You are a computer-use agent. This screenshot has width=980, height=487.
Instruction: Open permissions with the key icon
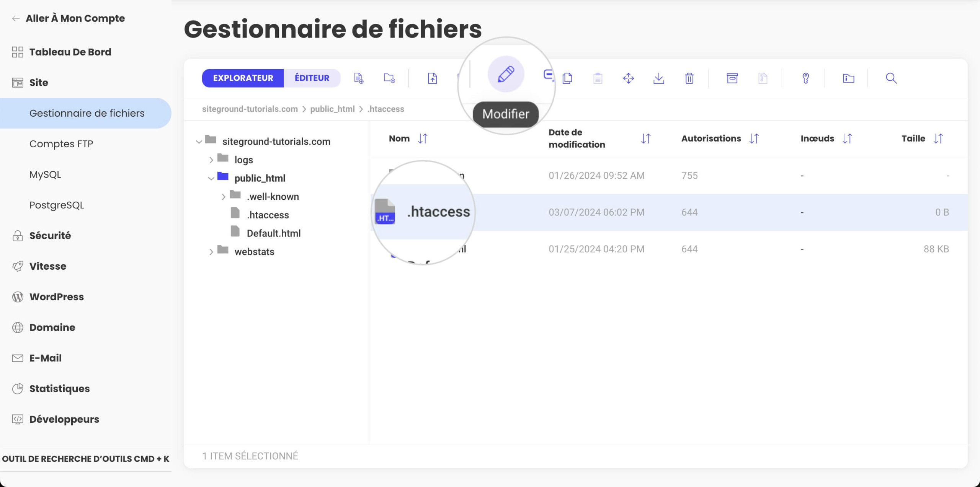click(806, 78)
